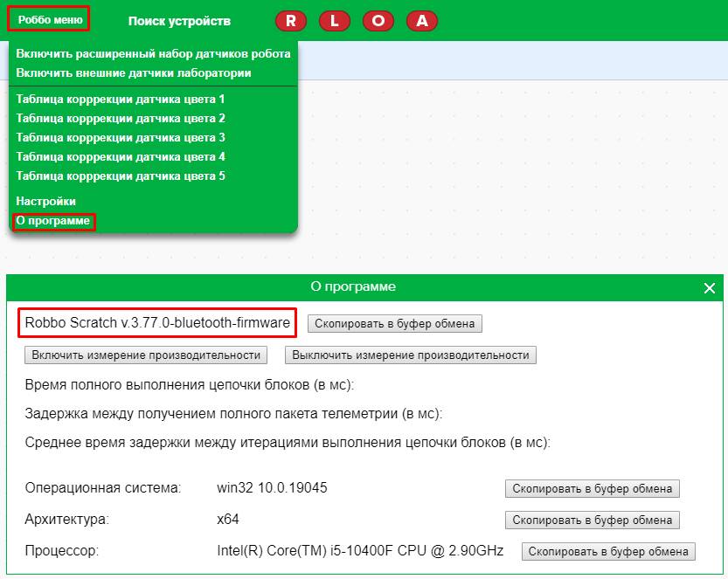
Task: Copy Операционная система value to clipboard
Action: pyautogui.click(x=592, y=488)
